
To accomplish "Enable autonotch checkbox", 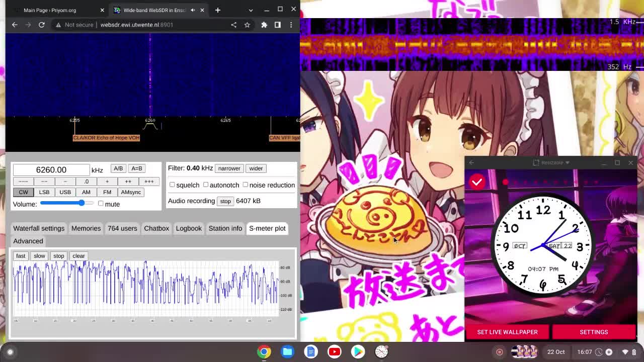I will pyautogui.click(x=205, y=185).
